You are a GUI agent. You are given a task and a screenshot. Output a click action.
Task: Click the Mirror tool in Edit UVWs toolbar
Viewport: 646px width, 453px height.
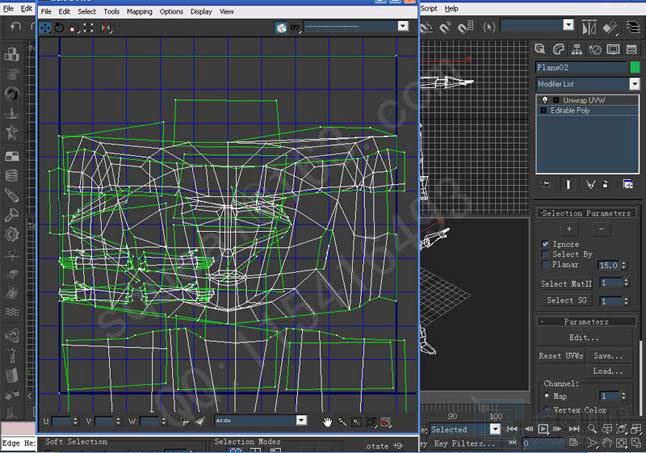click(106, 28)
